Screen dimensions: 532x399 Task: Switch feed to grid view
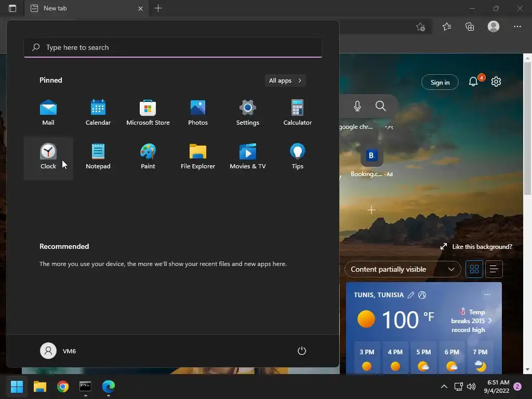(x=474, y=270)
